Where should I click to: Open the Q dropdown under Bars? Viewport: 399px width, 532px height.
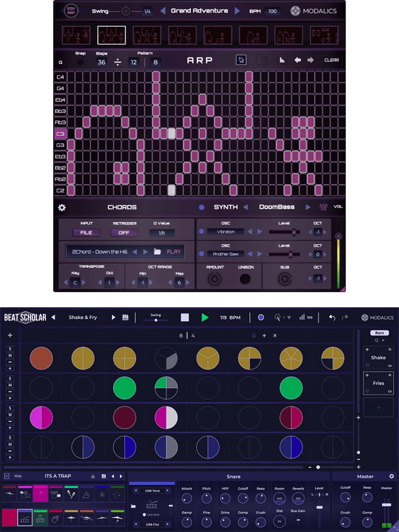click(378, 340)
